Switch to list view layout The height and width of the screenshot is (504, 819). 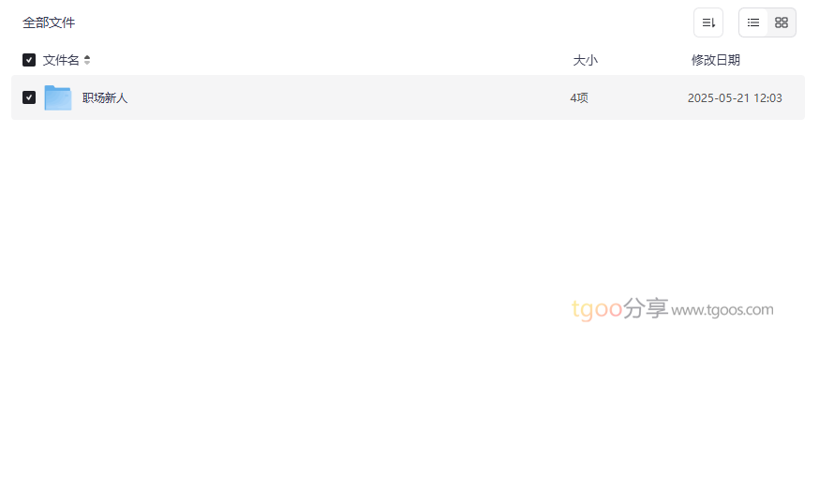coord(753,22)
